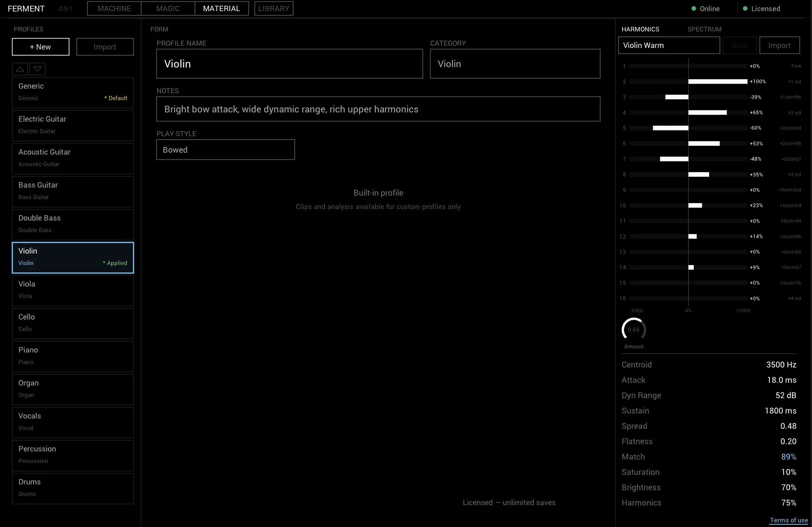Open the Category dropdown
This screenshot has width=812, height=527.
click(x=515, y=64)
